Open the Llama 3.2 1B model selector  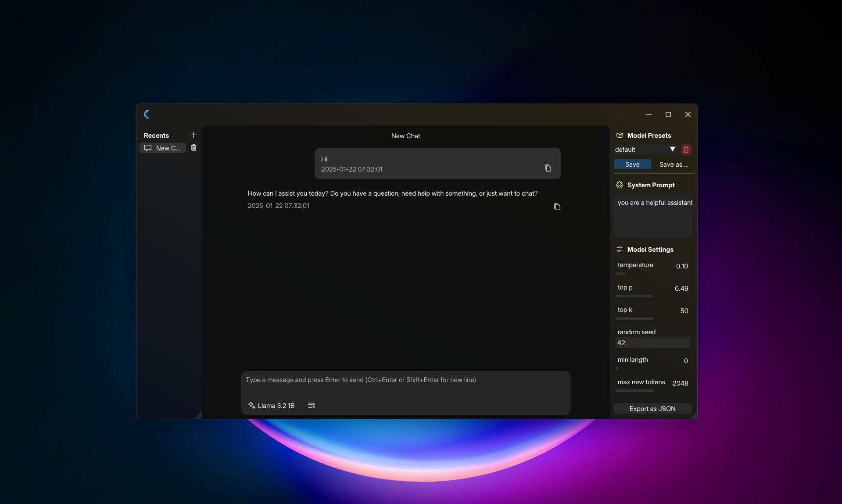point(272,405)
